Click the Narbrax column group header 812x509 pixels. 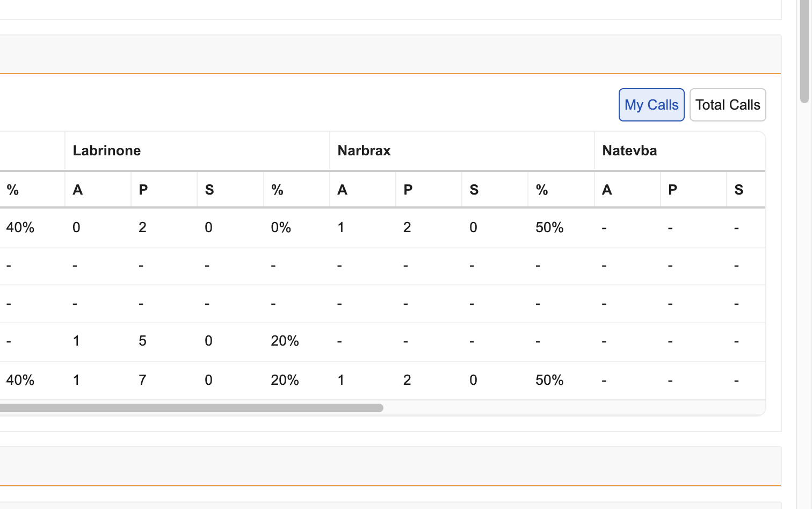point(364,150)
